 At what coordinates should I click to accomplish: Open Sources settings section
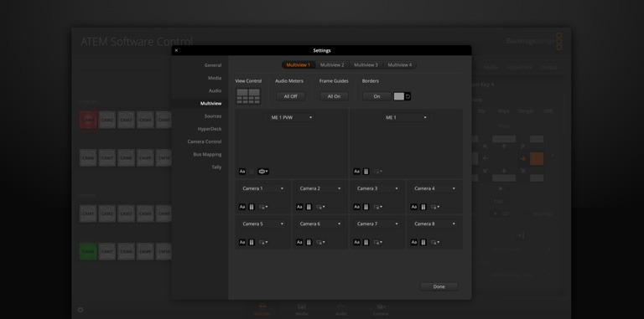[x=213, y=116]
